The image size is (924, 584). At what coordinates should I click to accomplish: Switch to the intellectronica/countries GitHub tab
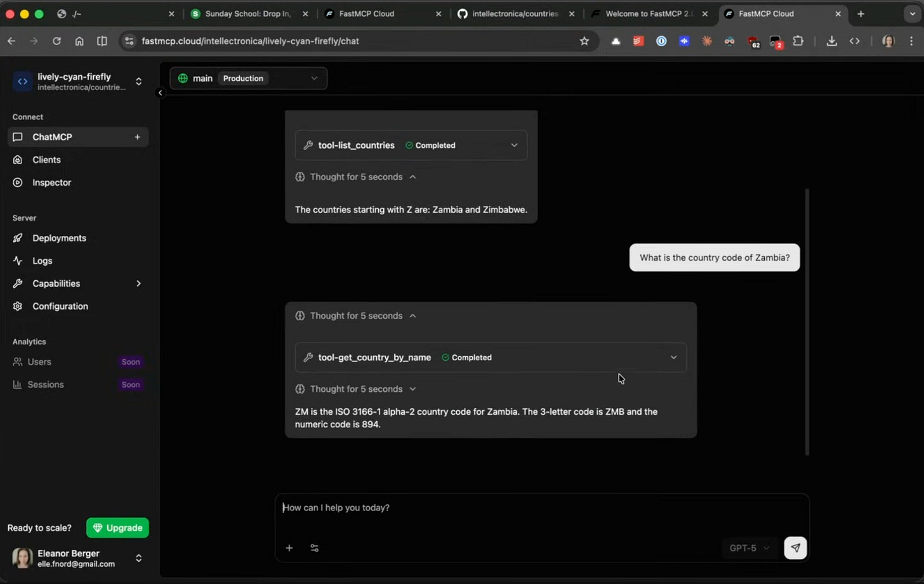(x=515, y=13)
